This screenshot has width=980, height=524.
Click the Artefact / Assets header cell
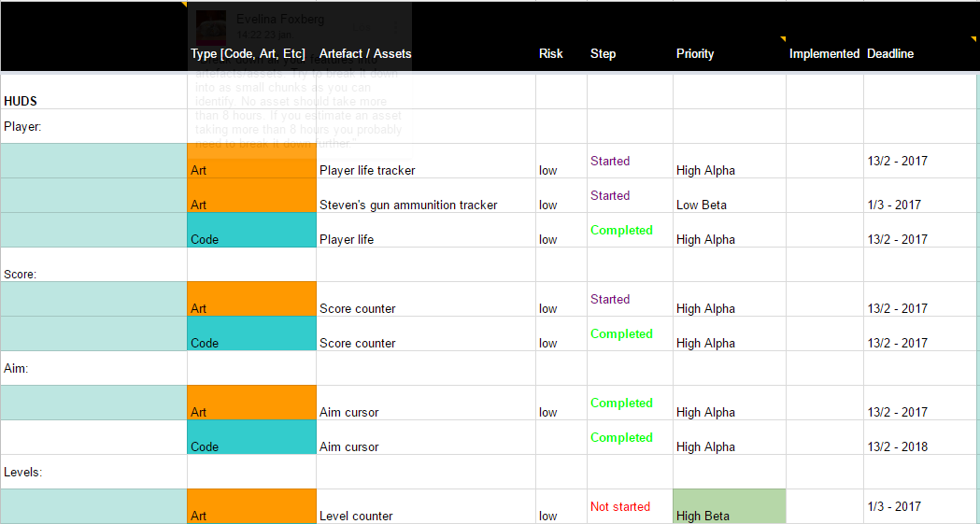365,54
